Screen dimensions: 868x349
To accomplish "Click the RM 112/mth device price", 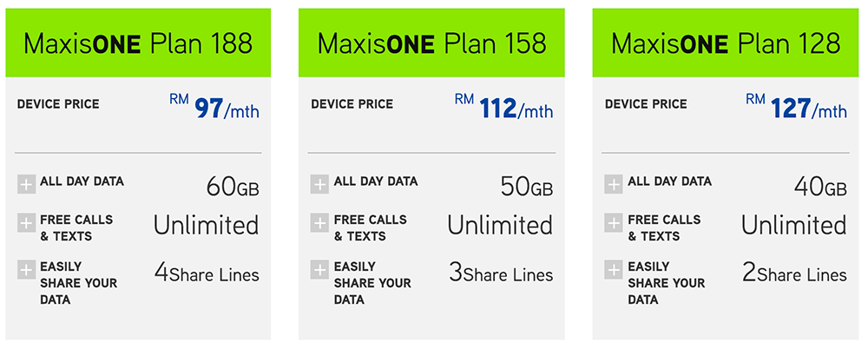I will (503, 108).
